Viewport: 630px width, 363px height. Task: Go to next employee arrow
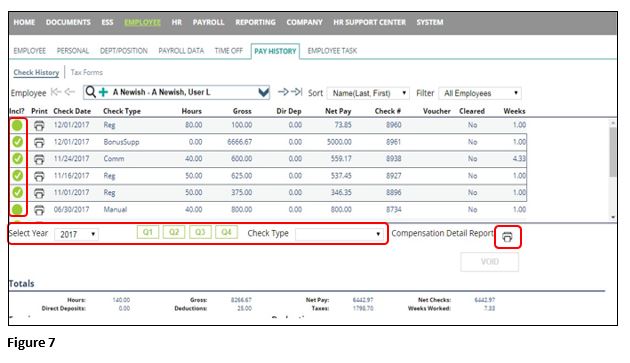(283, 92)
